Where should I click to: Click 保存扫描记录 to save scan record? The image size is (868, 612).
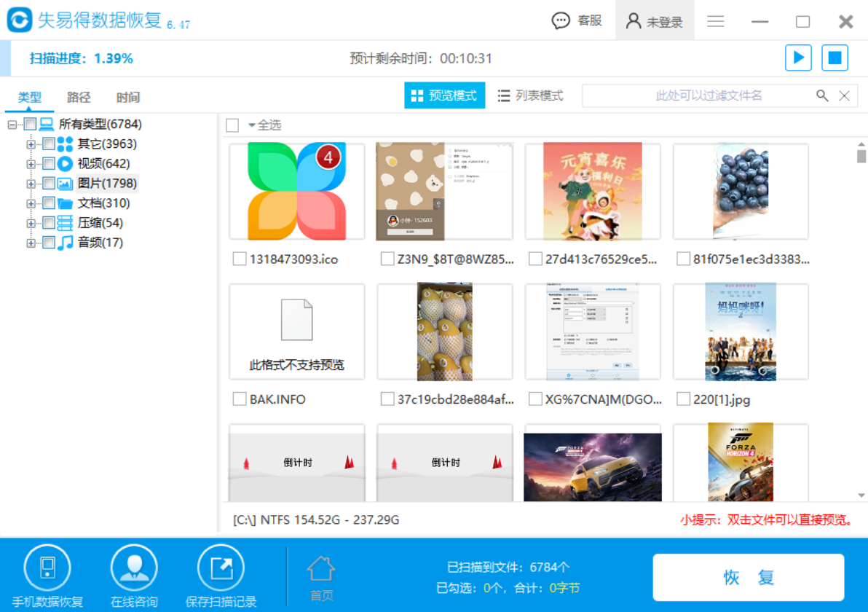tap(221, 576)
